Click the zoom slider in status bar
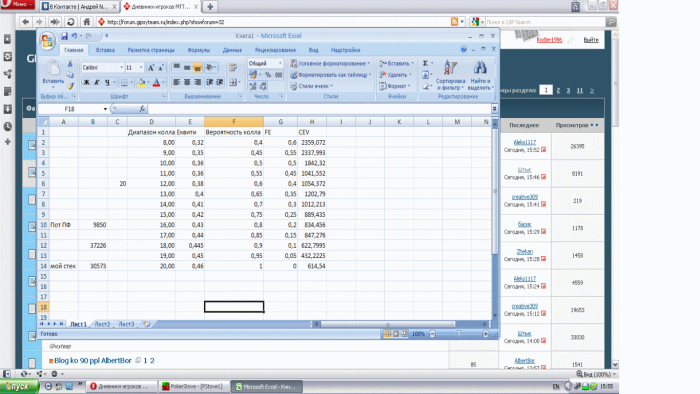 point(458,334)
